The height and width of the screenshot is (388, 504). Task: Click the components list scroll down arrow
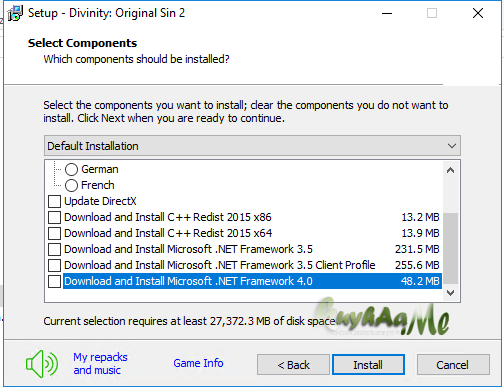(450, 293)
